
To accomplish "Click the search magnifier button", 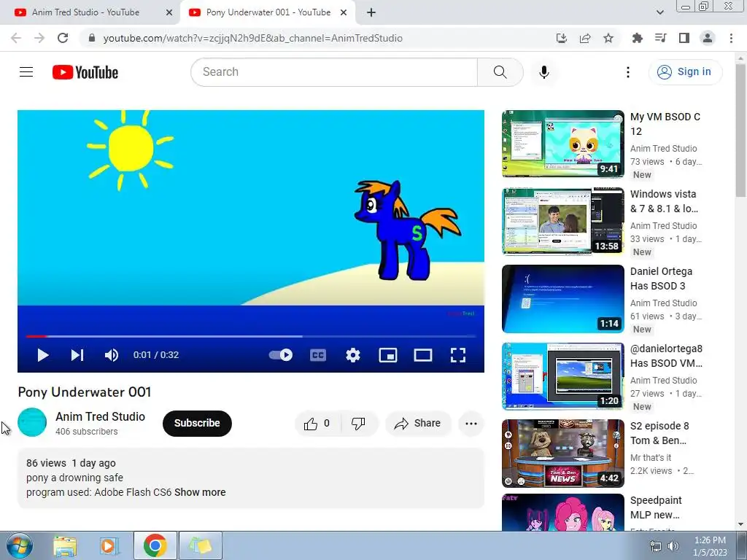I will (x=500, y=72).
